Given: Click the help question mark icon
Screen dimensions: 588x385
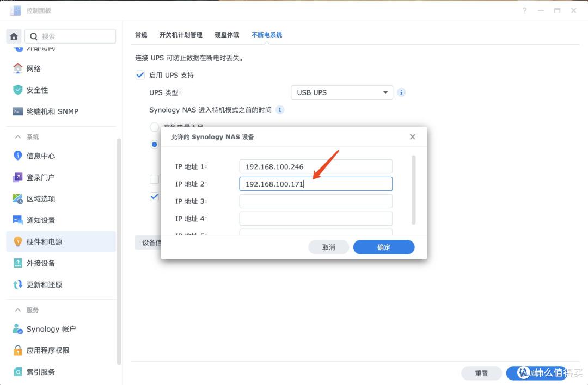Looking at the screenshot, I should pyautogui.click(x=524, y=10).
